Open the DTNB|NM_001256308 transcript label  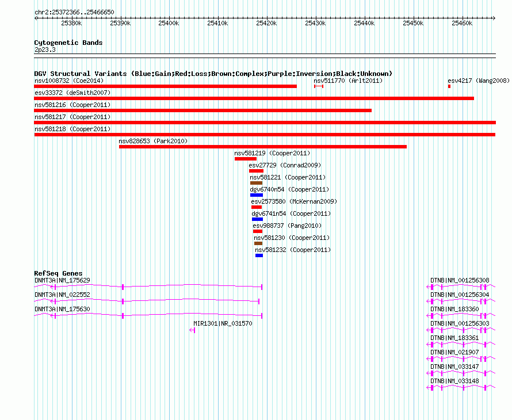click(x=460, y=280)
